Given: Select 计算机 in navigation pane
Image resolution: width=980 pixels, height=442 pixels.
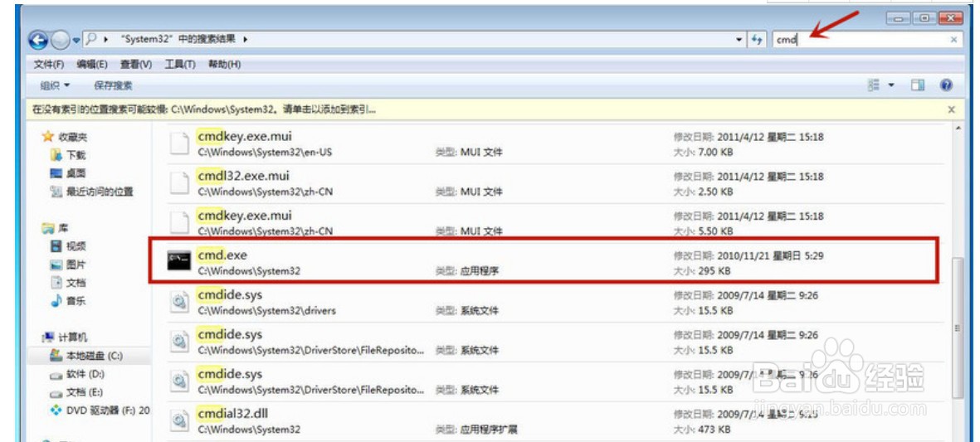Looking at the screenshot, I should click(x=65, y=338).
